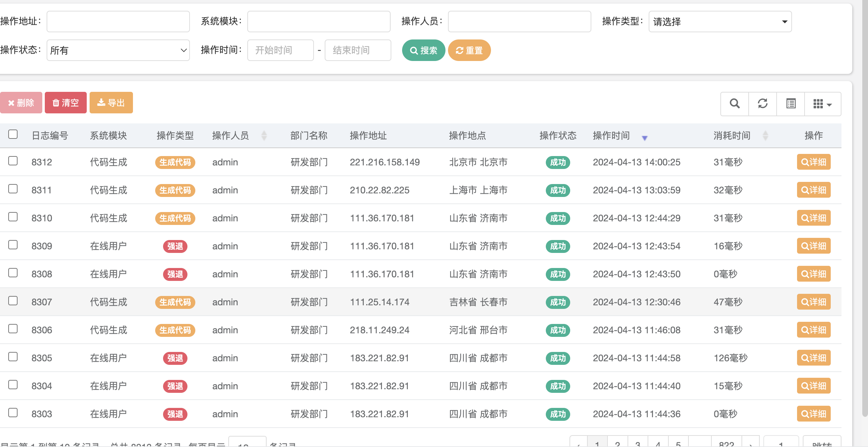Open the 操作状态 所有 dropdown

pyautogui.click(x=118, y=50)
